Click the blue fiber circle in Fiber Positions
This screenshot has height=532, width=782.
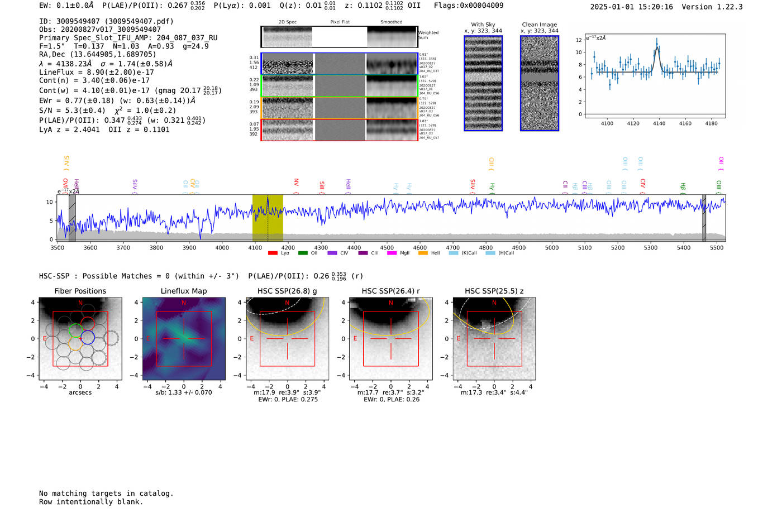coord(88,337)
